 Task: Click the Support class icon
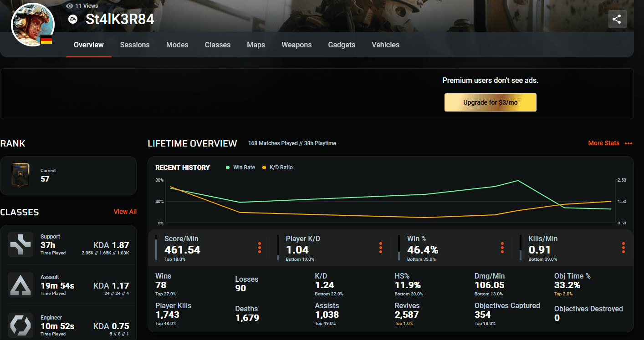point(20,244)
